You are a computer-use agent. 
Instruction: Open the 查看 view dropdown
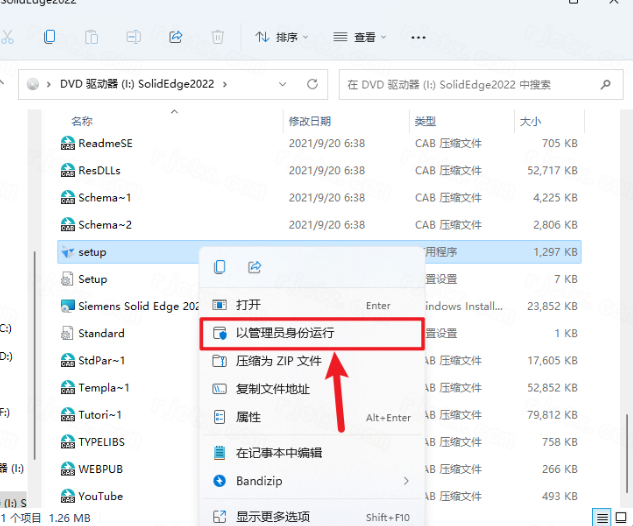tap(358, 37)
